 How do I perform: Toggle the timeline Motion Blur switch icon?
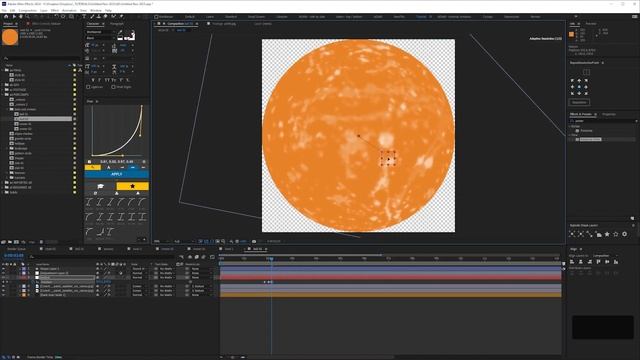coord(203,257)
